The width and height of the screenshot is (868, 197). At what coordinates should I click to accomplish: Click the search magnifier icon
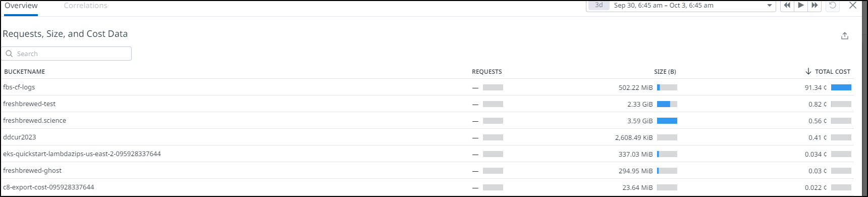click(x=9, y=54)
